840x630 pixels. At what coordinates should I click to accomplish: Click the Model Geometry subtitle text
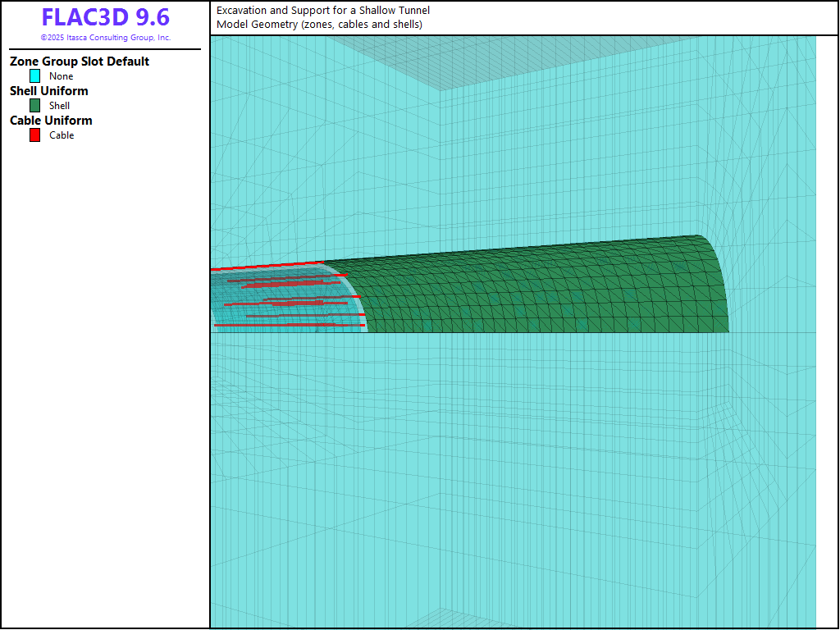coord(319,25)
